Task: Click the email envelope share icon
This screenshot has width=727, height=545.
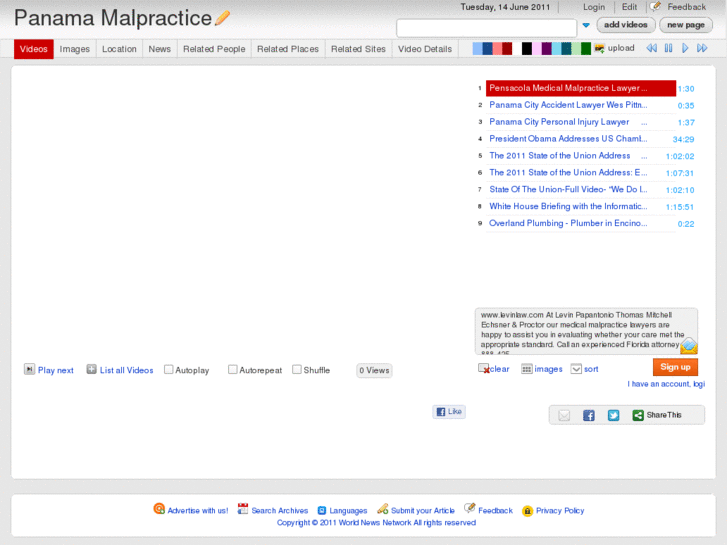Action: (564, 415)
